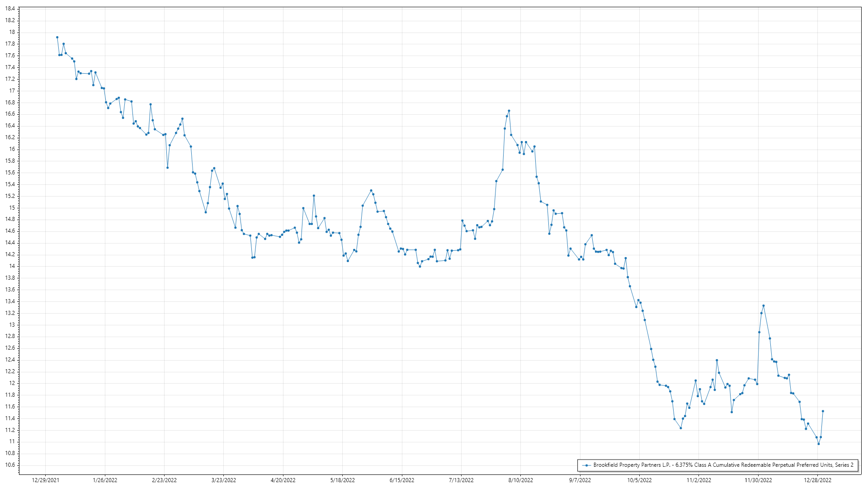Click the December peak point near 13.3
The image size is (868, 488).
764,306
